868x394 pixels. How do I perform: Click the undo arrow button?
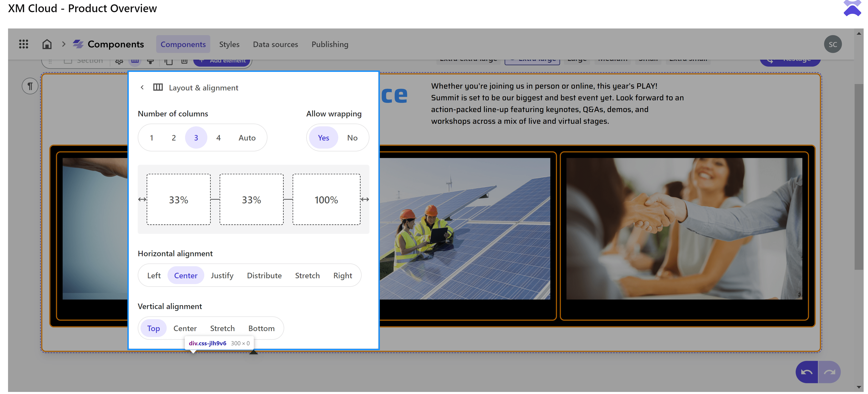click(x=807, y=372)
